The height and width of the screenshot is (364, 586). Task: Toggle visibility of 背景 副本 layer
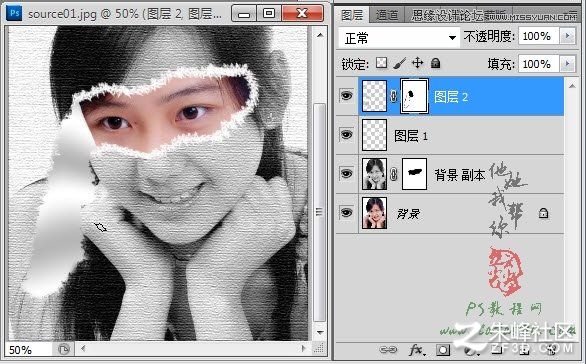346,173
